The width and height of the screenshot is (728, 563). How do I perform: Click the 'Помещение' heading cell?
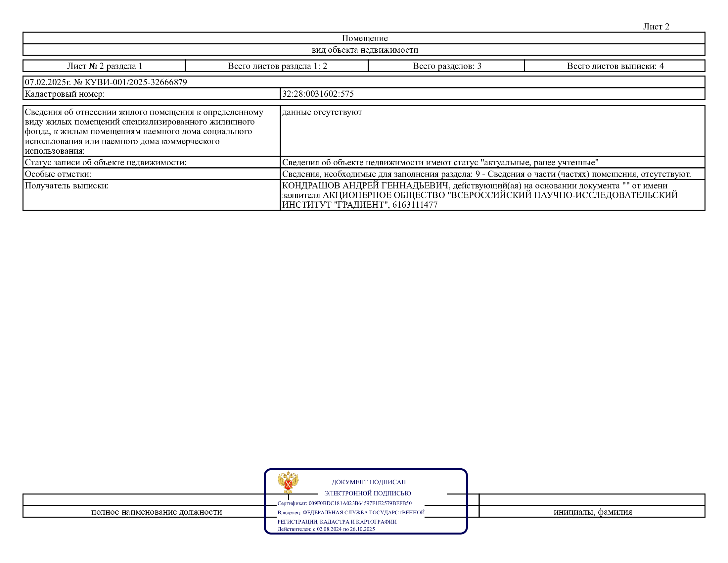tap(364, 38)
